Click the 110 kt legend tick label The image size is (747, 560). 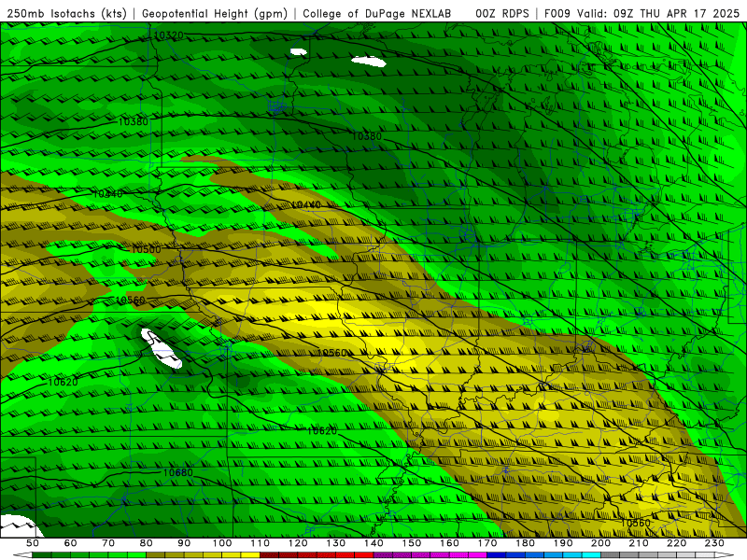261,543
